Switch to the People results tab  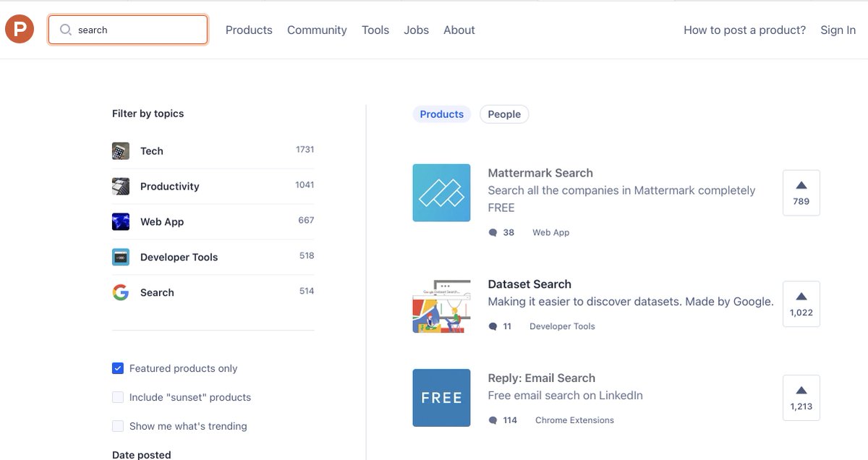(x=504, y=114)
